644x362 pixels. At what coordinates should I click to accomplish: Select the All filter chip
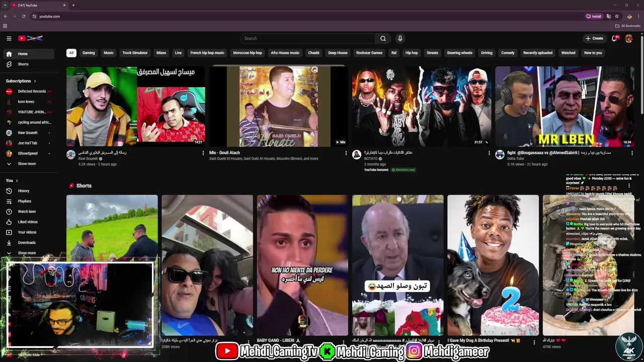(x=71, y=53)
